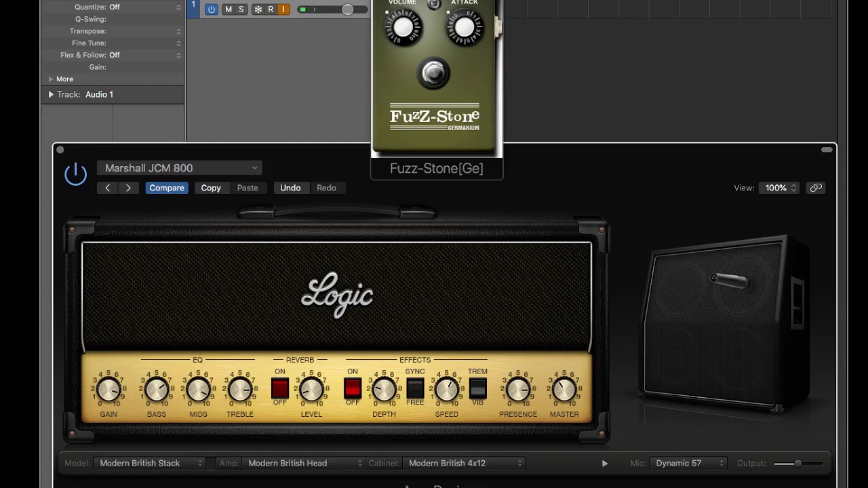
Task: Click the amp Gain knob
Action: pyautogui.click(x=108, y=390)
